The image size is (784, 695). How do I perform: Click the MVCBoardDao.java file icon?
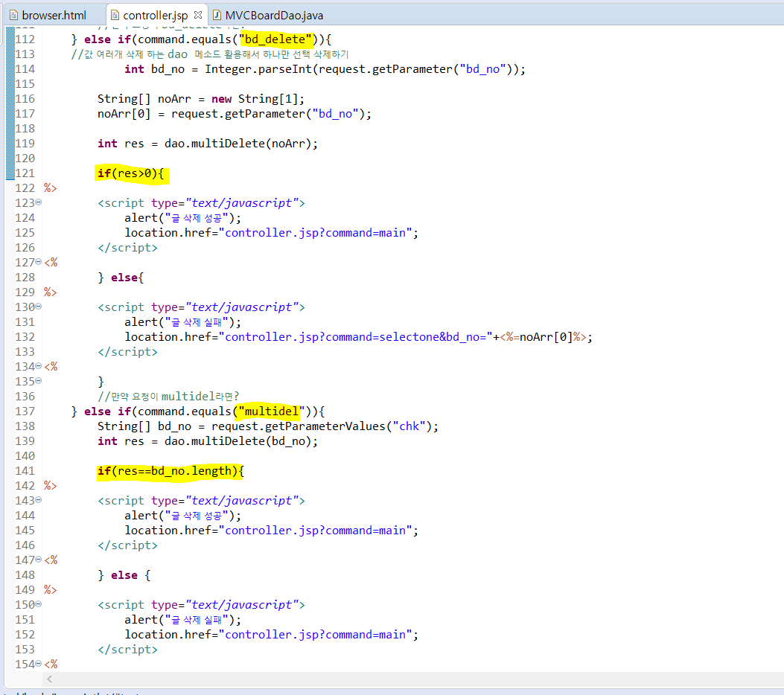tap(217, 16)
